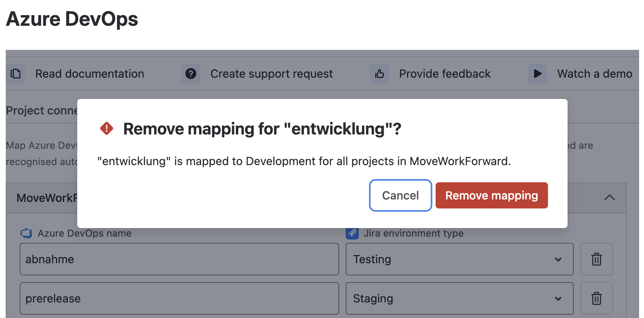Open Read documentation link
Viewport: 644px width, 318px height.
coord(89,74)
